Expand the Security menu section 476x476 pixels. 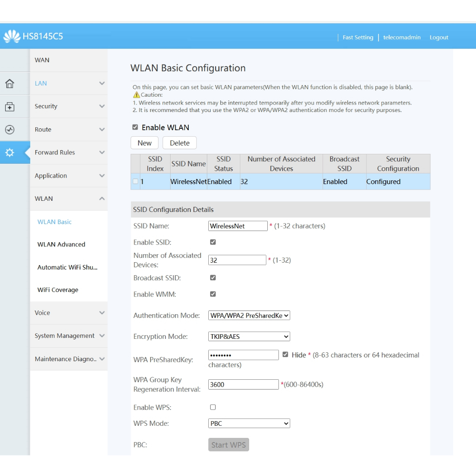tap(69, 106)
